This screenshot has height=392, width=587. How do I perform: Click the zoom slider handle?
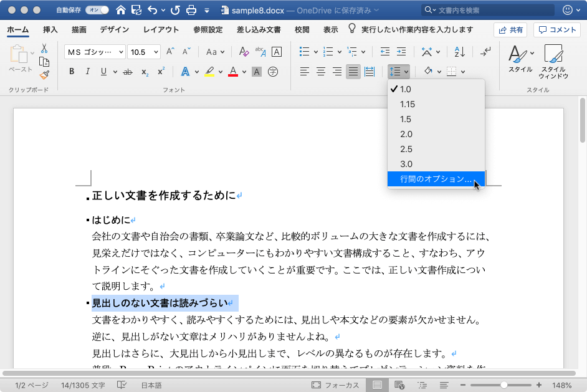[x=504, y=385]
